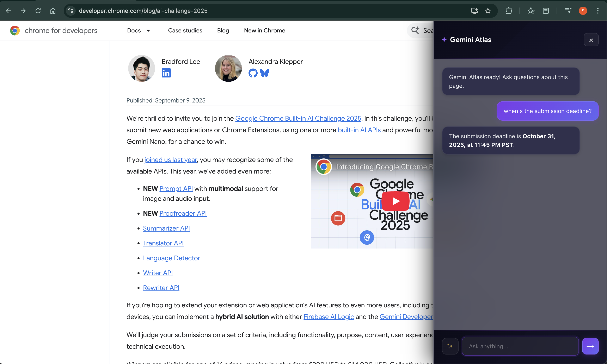Image resolution: width=607 pixels, height=364 pixels.
Task: Open Chrome's three-dot menu
Action: pyautogui.click(x=598, y=11)
